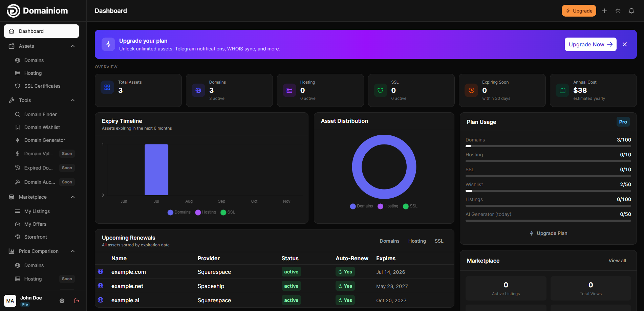The image size is (644, 311).
Task: Toggle Hosting legend in Asset Distribution
Action: (388, 206)
